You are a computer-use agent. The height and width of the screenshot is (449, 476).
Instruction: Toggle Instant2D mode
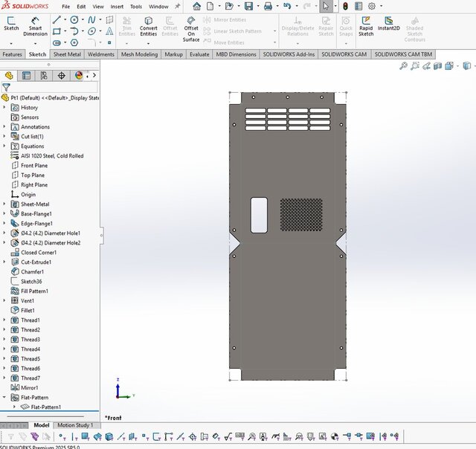(388, 24)
